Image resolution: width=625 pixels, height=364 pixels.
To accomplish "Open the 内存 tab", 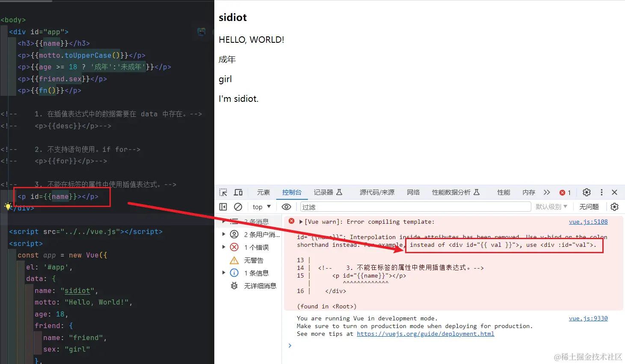I will pyautogui.click(x=529, y=192).
